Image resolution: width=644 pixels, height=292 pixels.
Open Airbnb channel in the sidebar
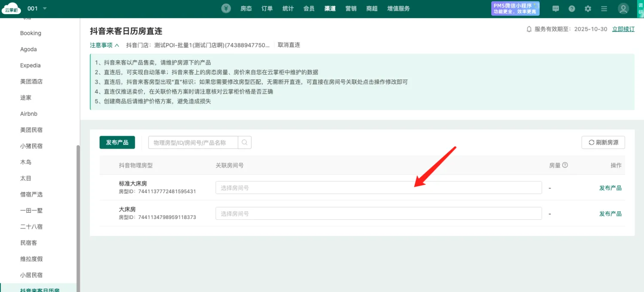click(x=29, y=114)
